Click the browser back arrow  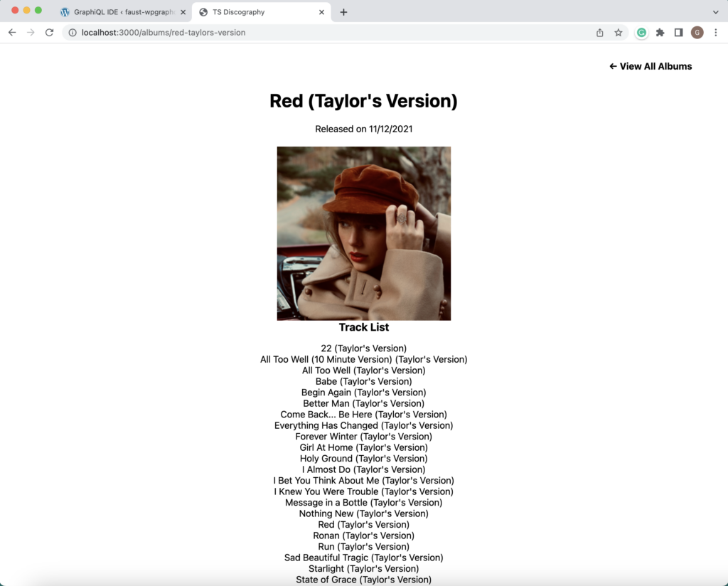[x=12, y=33]
